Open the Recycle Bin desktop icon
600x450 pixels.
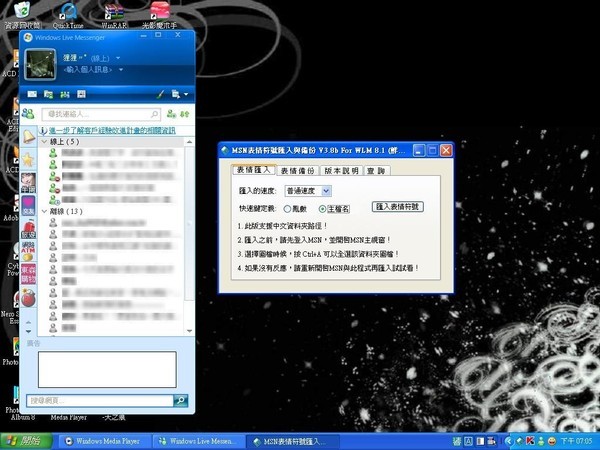22,15
